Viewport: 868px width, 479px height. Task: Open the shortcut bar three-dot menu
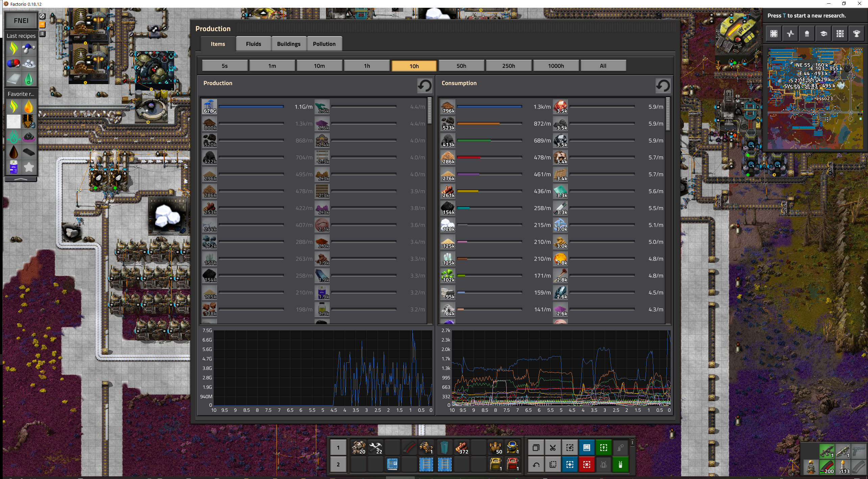pyautogui.click(x=632, y=443)
